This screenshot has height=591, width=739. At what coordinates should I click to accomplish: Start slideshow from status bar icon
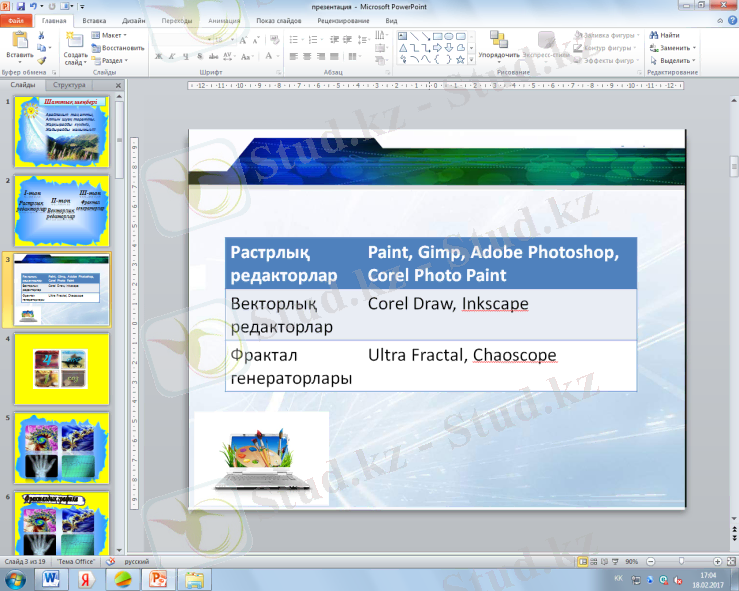point(615,561)
